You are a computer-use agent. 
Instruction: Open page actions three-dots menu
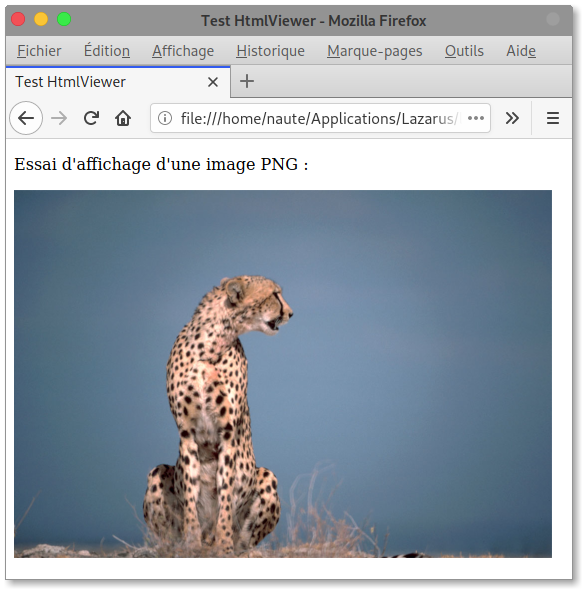(x=476, y=118)
